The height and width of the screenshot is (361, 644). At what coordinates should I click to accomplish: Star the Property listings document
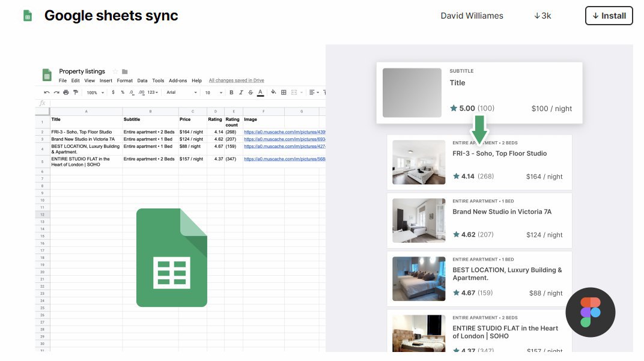click(115, 71)
